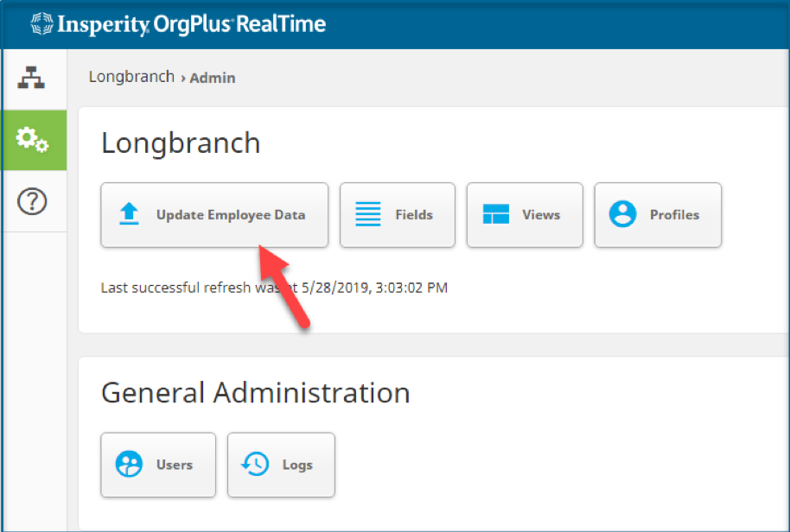
Task: Click the Admin breadcrumb item
Action: (x=213, y=78)
